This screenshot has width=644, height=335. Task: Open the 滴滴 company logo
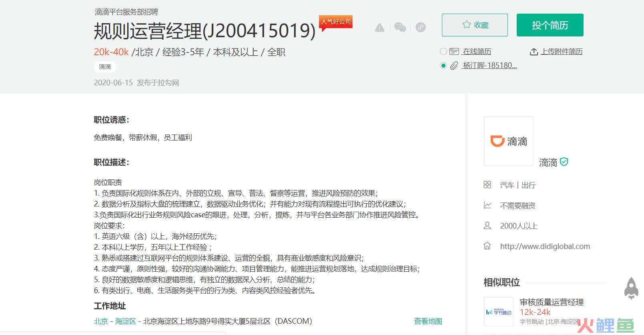[508, 141]
